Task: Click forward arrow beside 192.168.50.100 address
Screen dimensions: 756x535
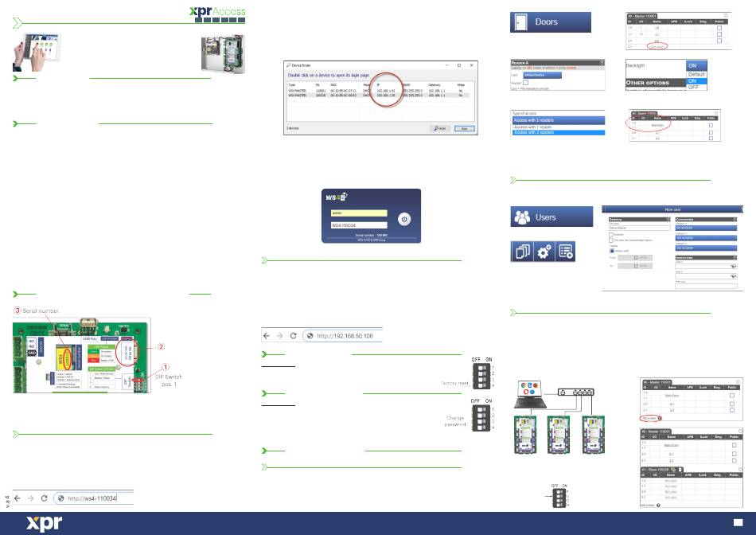Action: [x=279, y=335]
